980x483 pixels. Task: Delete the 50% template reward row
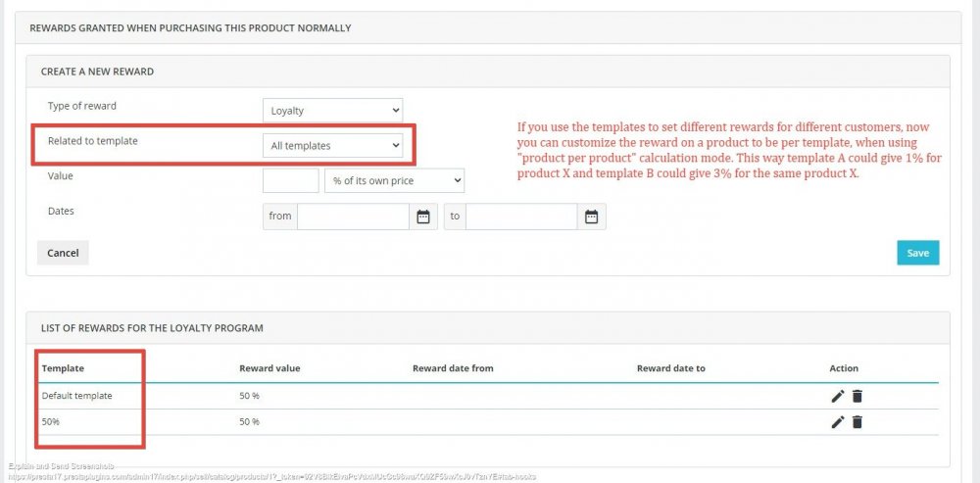pyautogui.click(x=857, y=421)
